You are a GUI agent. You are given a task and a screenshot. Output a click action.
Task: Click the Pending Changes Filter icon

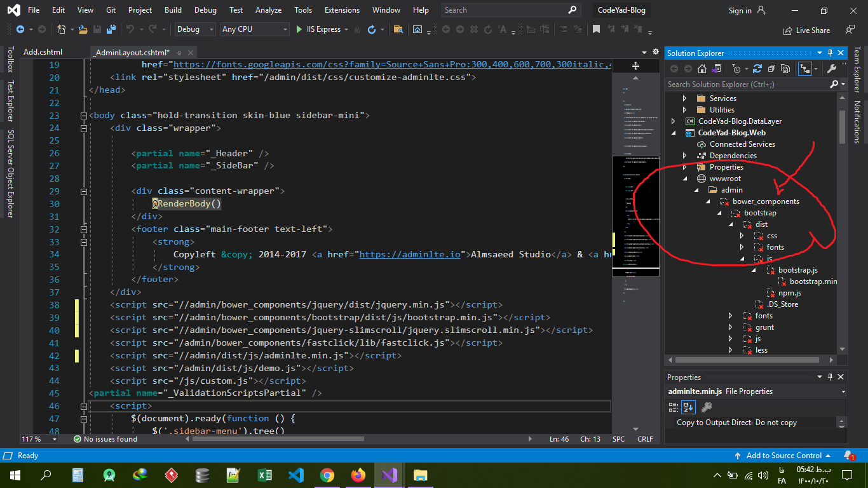tap(736, 69)
